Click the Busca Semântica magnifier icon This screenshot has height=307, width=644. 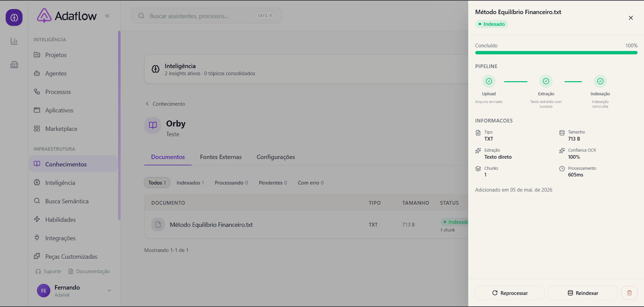37,201
